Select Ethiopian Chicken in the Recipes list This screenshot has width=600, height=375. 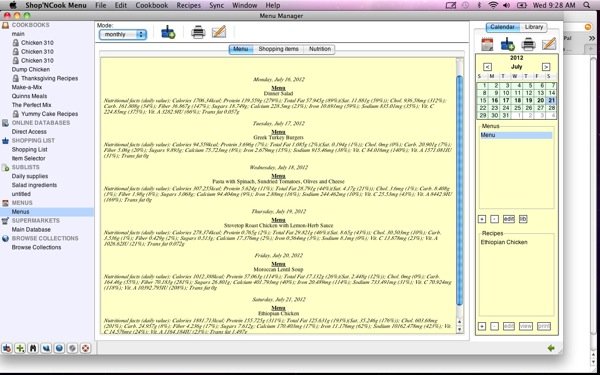(504, 242)
